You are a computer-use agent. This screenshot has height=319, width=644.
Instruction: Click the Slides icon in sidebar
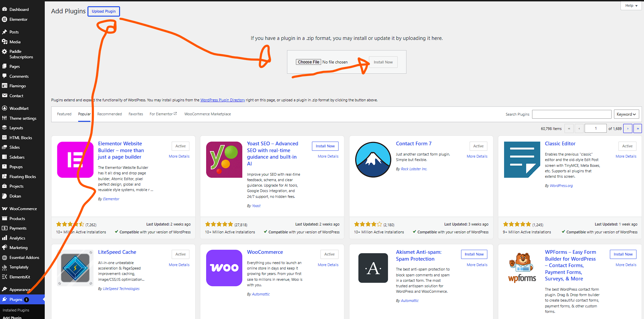4,147
